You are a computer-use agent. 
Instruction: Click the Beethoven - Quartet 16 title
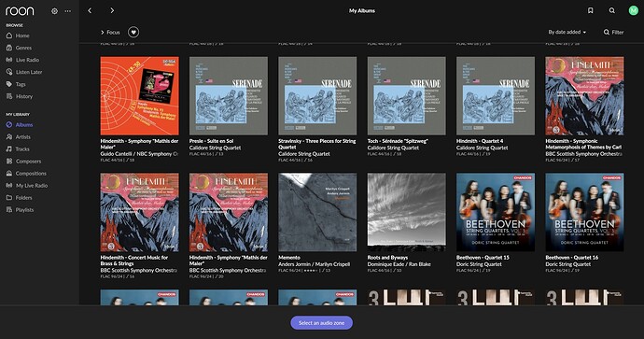572,258
